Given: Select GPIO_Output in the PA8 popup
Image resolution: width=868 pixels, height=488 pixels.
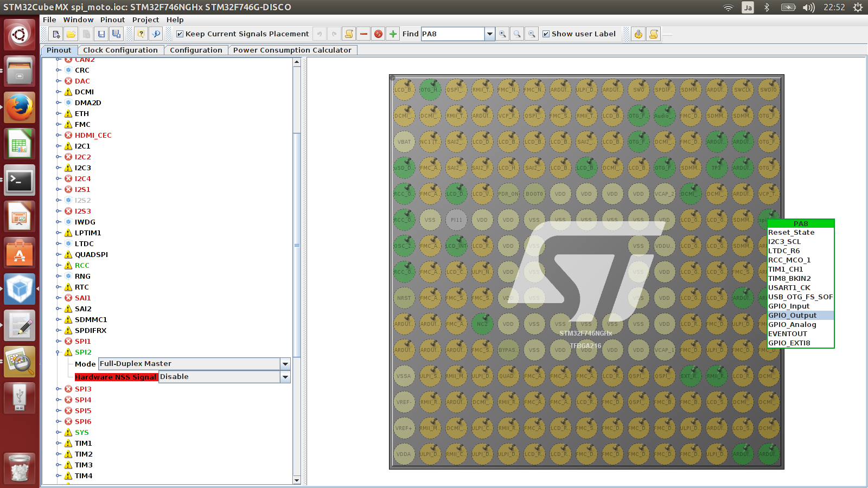Looking at the screenshot, I should click(x=792, y=316).
